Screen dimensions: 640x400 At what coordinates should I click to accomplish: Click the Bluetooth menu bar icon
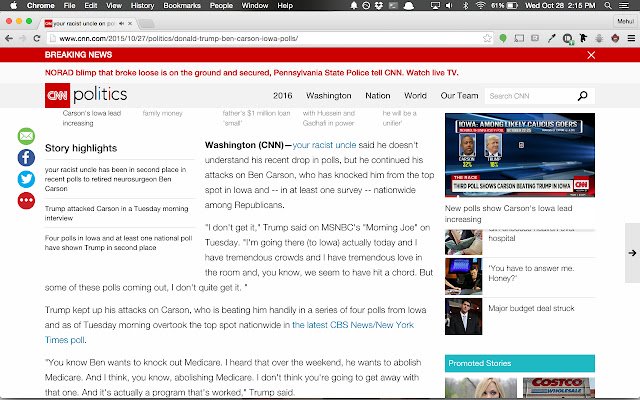tap(466, 5)
